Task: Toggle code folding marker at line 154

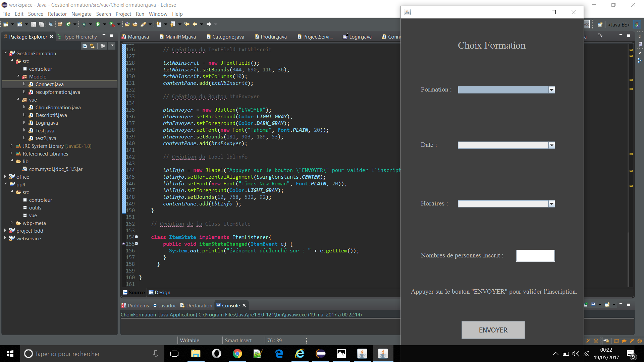Action: [x=136, y=237]
